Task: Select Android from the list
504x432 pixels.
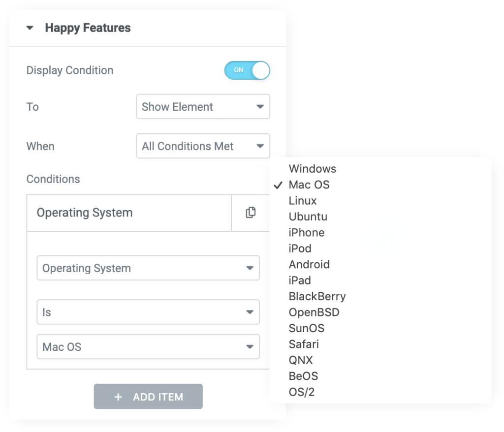Action: [x=309, y=264]
